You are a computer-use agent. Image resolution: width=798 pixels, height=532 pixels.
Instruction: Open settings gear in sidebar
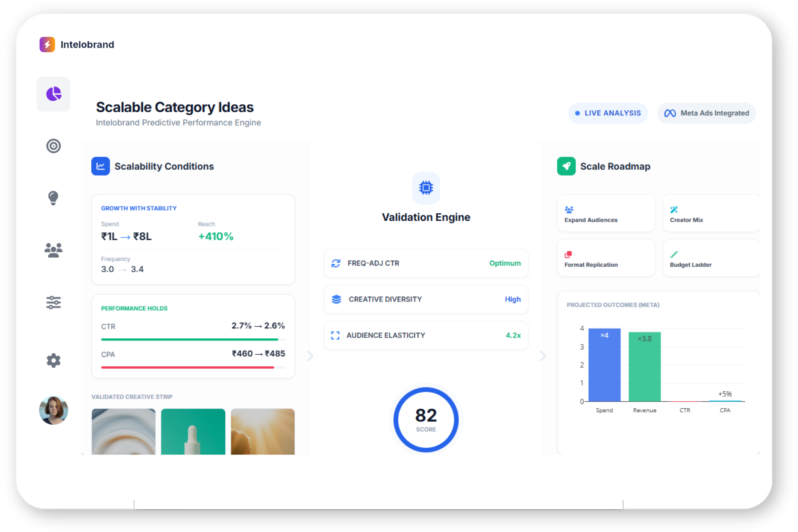click(x=54, y=360)
